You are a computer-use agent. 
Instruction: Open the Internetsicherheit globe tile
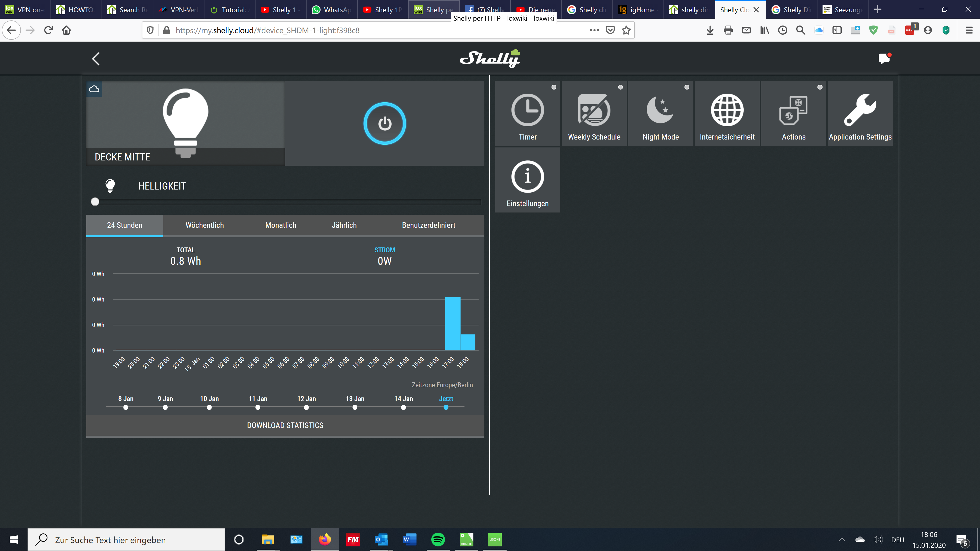pos(727,113)
